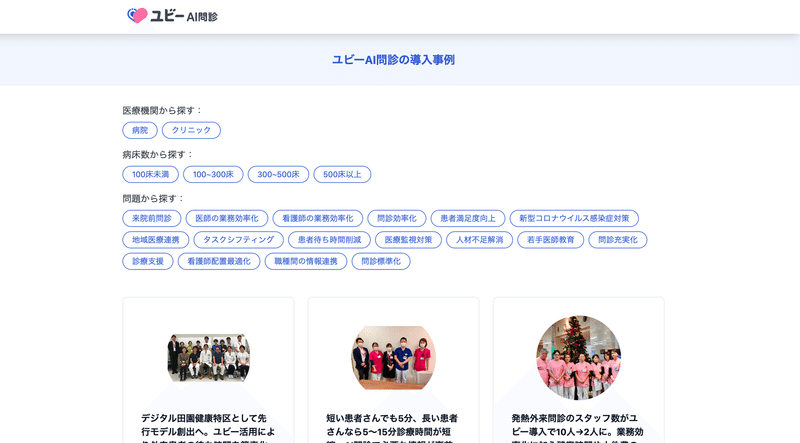Open the ユビー AI問診 home link text
The image size is (800, 443).
(x=184, y=16)
